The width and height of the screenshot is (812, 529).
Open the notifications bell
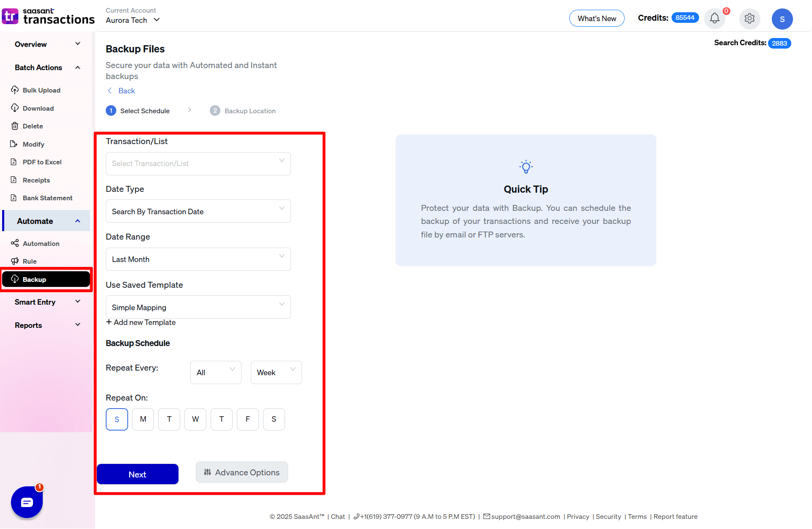(715, 19)
